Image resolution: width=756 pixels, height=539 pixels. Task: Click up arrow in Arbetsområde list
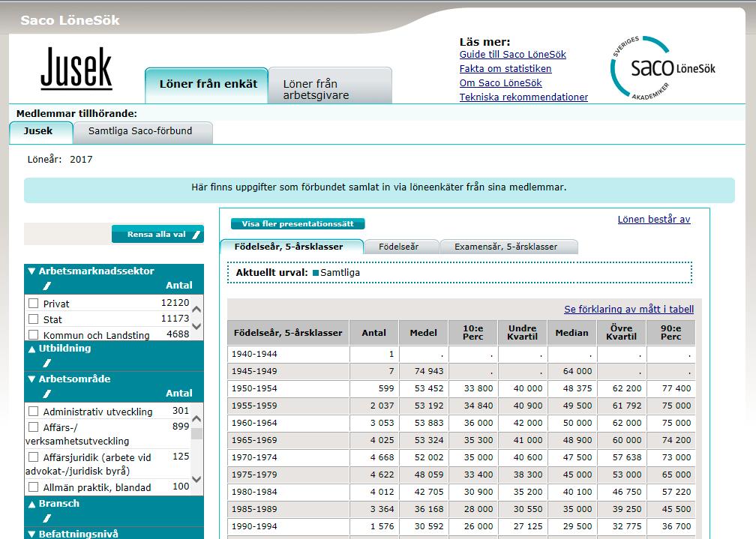click(x=196, y=419)
